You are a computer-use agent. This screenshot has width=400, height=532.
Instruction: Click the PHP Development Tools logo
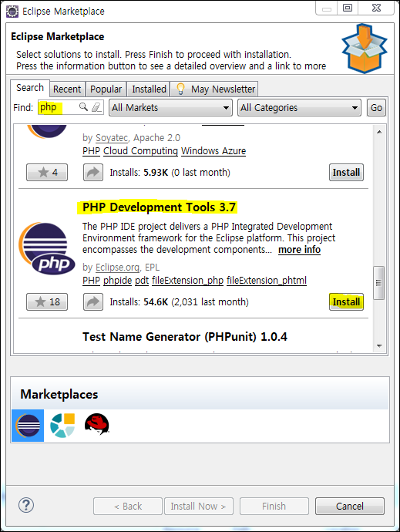(x=47, y=249)
